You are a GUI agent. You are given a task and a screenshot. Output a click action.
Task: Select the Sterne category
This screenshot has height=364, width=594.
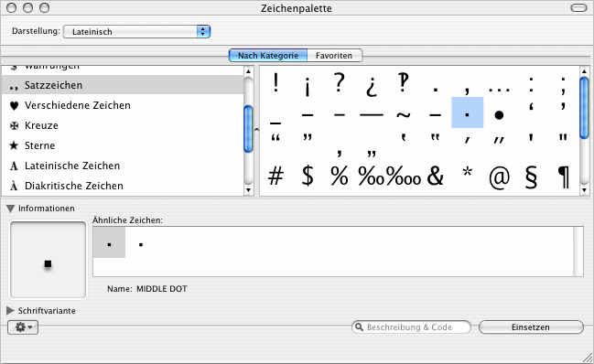click(123, 145)
